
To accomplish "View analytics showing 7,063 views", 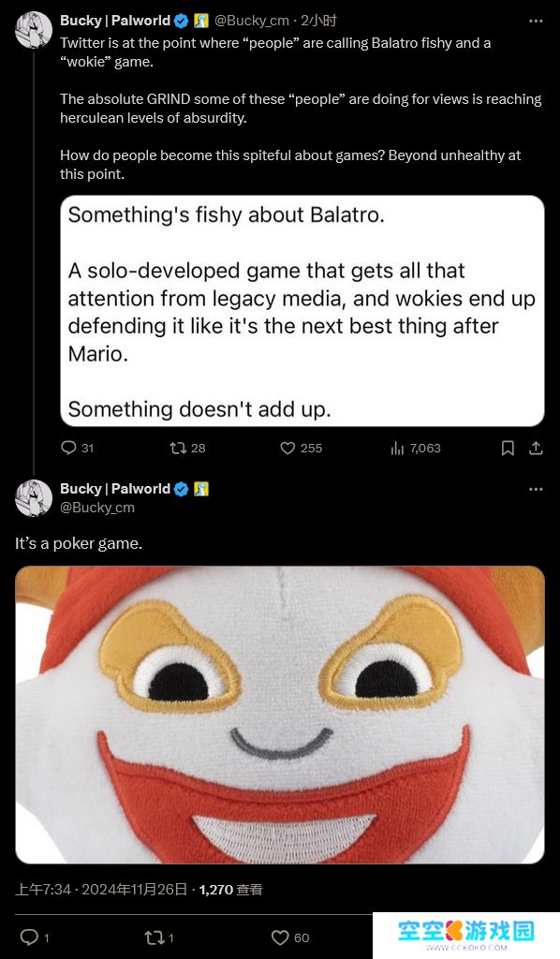I will 416,449.
